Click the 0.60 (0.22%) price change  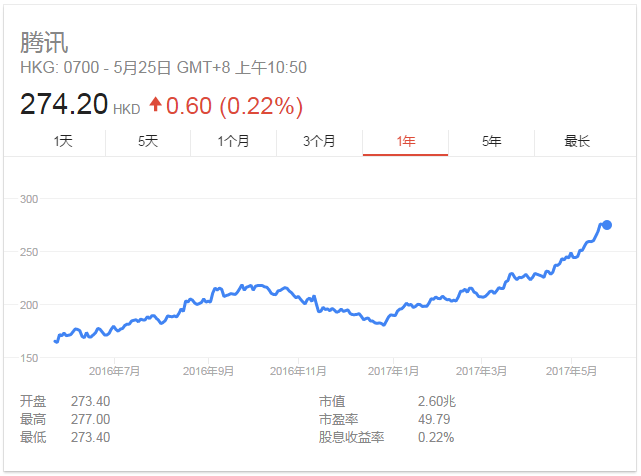pyautogui.click(x=234, y=104)
